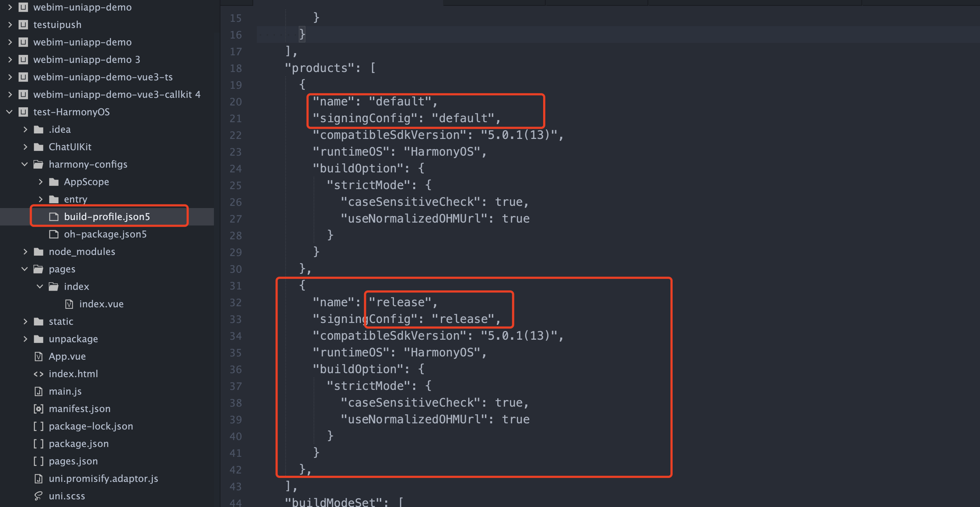Screen dimensions: 980x507
Task: Click the build-profile.json5 file icon
Action: point(53,217)
